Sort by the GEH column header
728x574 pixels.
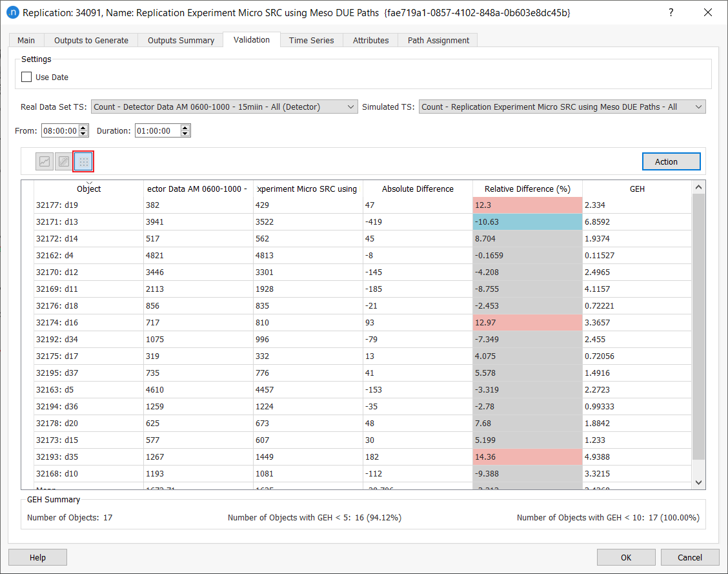point(636,189)
